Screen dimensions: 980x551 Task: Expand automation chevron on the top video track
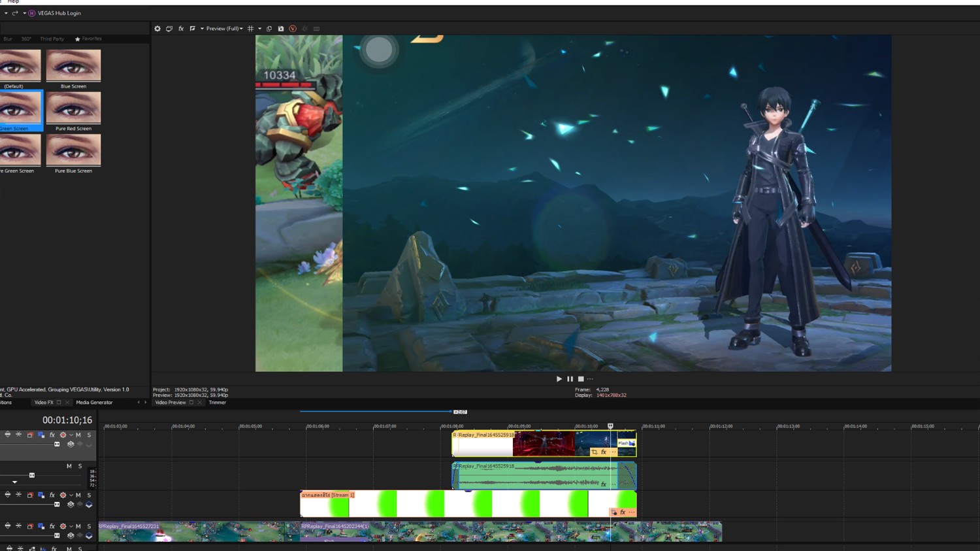[71, 435]
